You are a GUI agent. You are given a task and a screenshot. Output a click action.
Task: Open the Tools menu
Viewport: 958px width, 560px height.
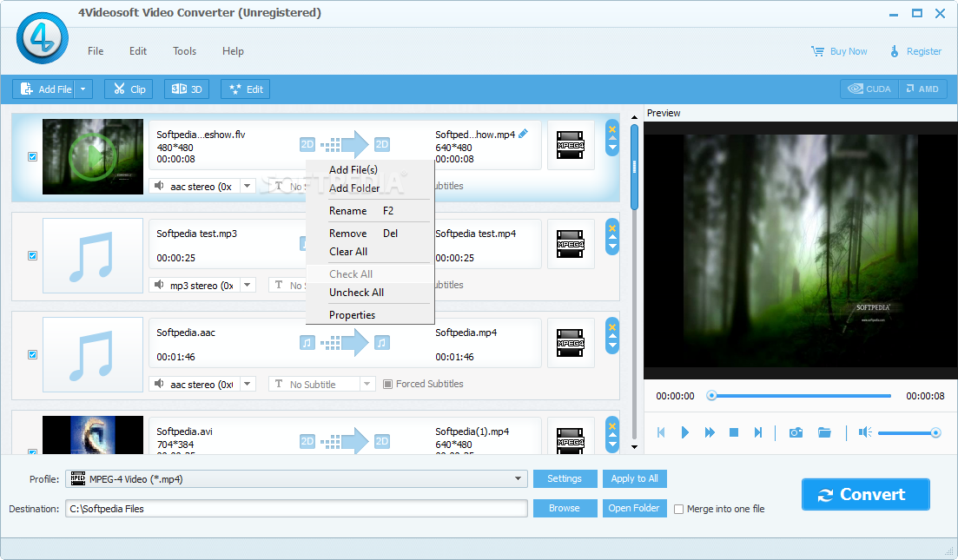pyautogui.click(x=184, y=51)
